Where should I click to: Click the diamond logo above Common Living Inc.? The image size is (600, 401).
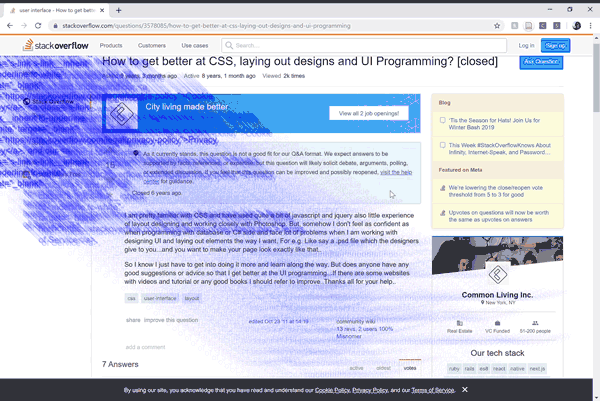point(497,274)
